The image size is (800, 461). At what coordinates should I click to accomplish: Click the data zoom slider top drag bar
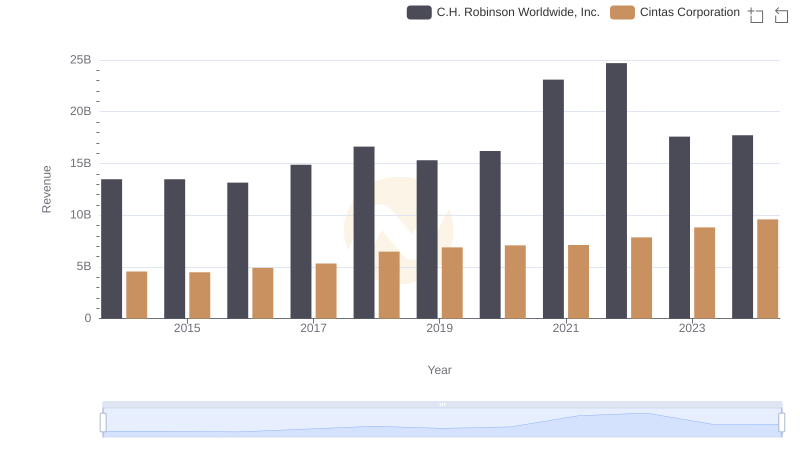tap(442, 404)
